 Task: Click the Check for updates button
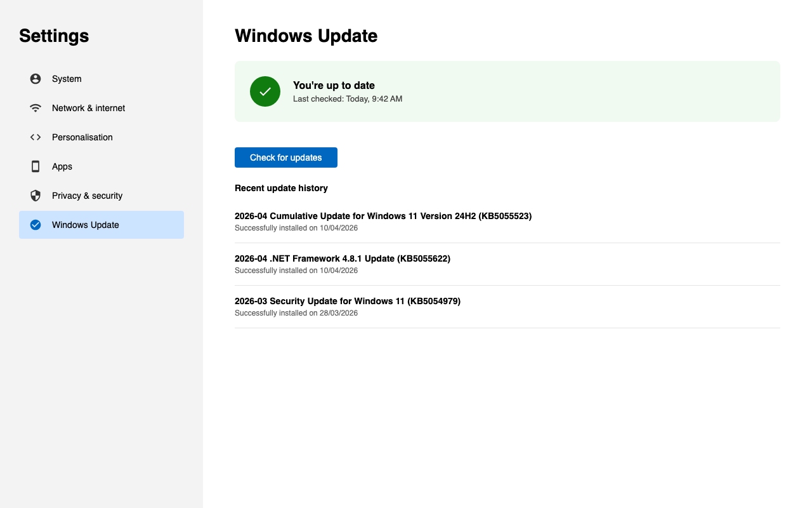pos(286,157)
